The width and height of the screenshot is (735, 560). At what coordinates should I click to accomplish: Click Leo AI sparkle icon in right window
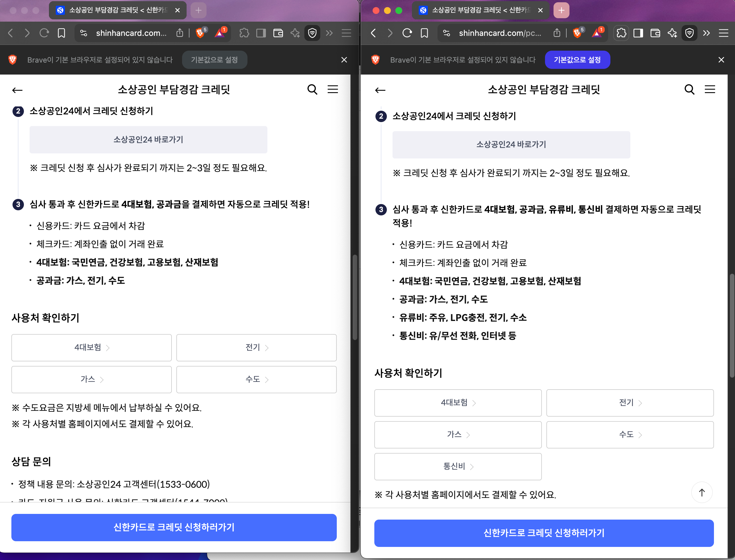click(x=672, y=33)
